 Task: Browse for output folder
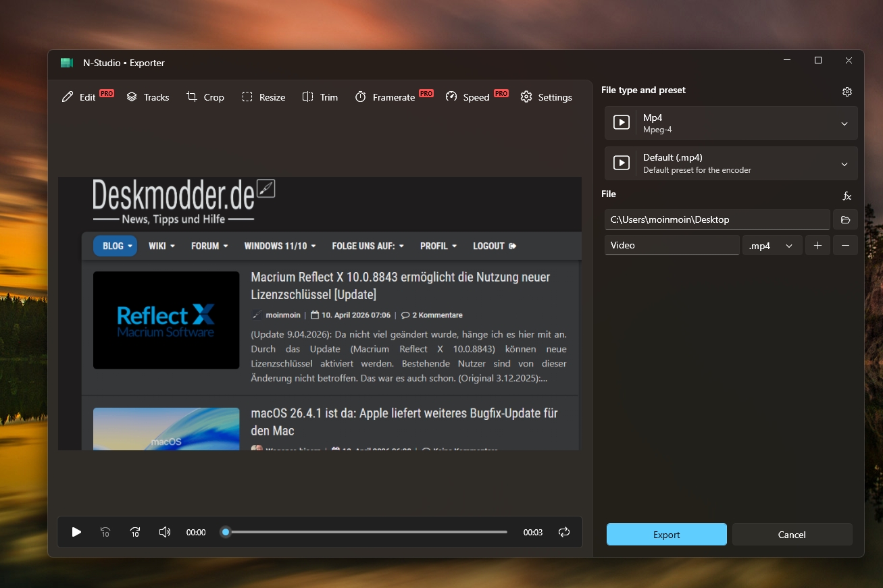click(x=845, y=219)
